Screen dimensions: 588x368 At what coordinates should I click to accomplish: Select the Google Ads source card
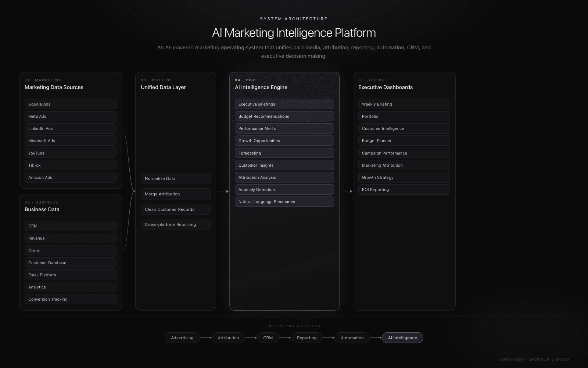[x=71, y=104]
